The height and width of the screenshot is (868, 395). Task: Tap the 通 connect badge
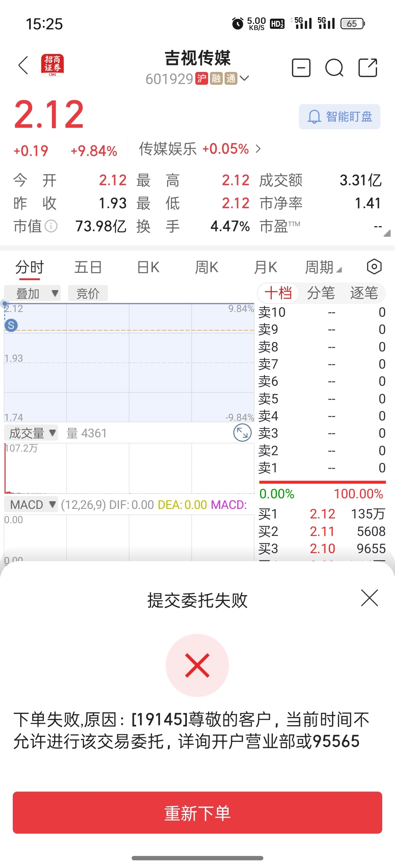[x=231, y=79]
